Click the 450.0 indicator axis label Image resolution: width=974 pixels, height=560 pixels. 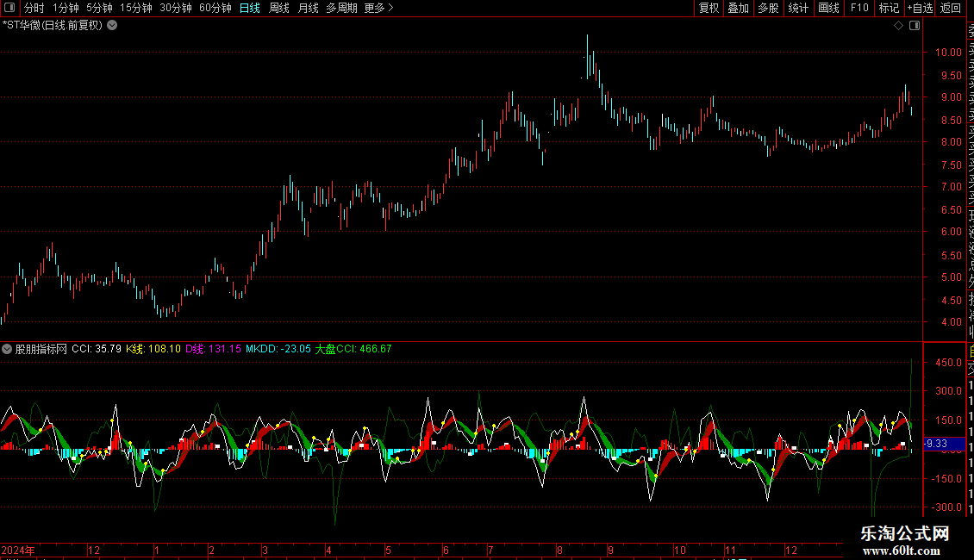948,362
